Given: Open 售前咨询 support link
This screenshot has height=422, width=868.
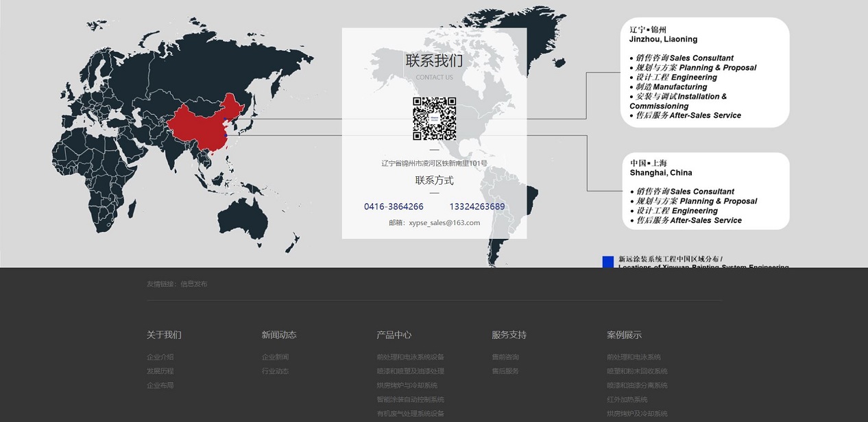Looking at the screenshot, I should [506, 357].
